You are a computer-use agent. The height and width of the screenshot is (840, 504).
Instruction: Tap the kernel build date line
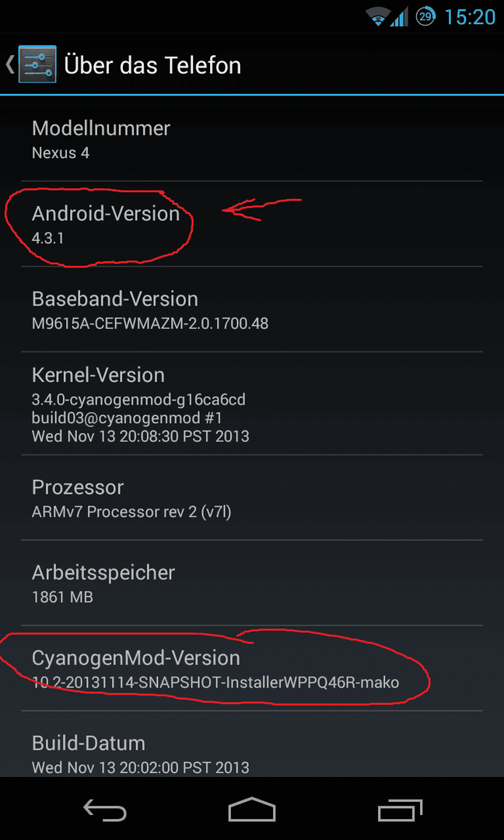141,436
